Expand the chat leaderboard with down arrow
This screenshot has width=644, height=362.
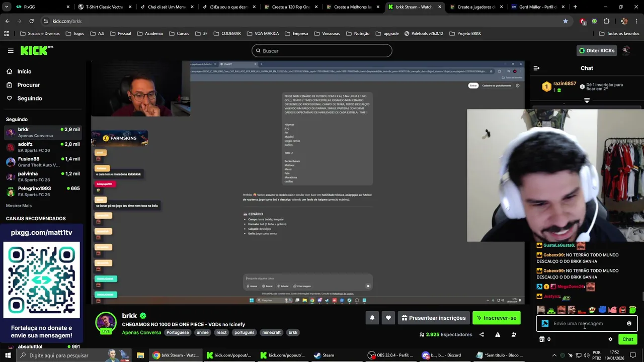(x=587, y=101)
